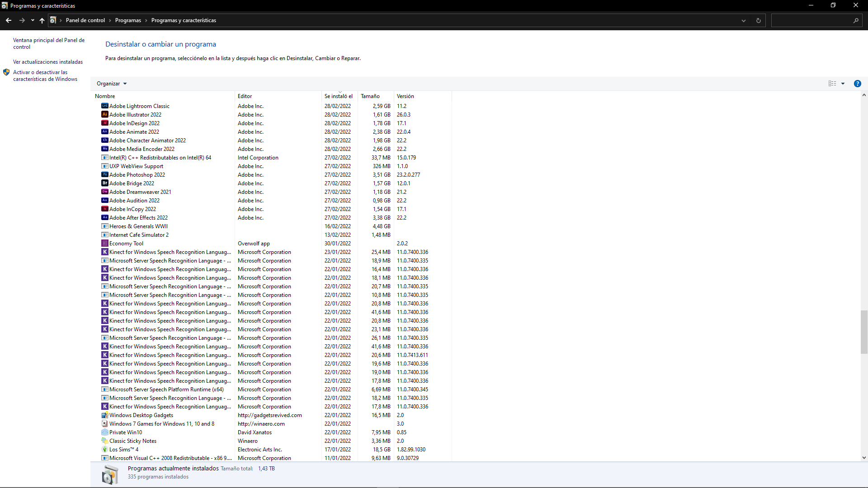Screen dimensions: 868x488
Task: Sort by Se instaló el column
Action: pyautogui.click(x=340, y=96)
